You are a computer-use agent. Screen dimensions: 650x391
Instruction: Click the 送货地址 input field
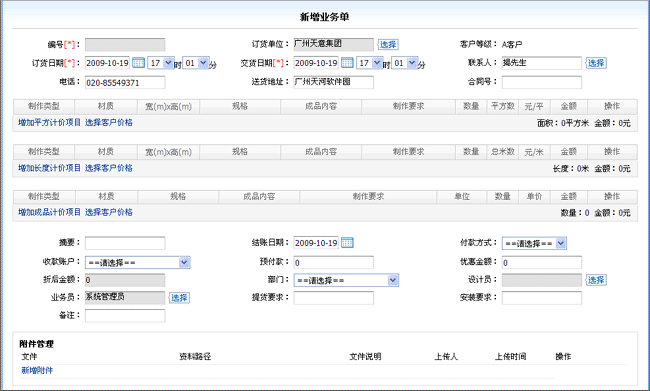(334, 82)
